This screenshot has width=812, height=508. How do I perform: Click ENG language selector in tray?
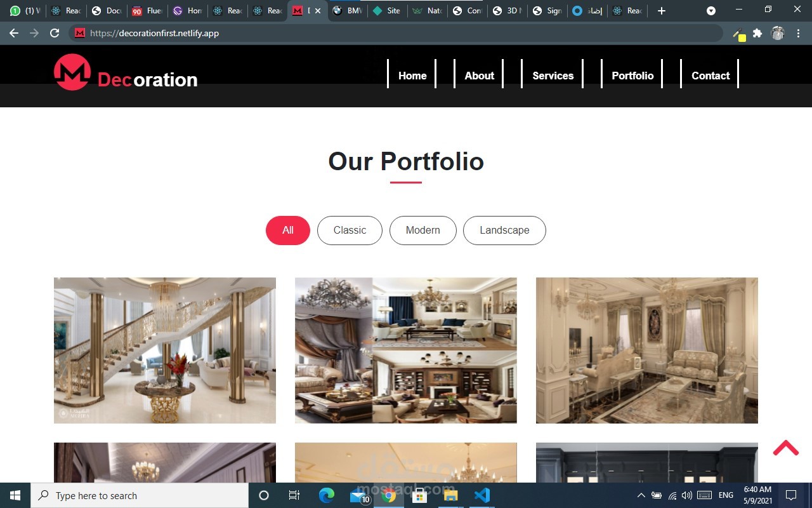click(x=726, y=495)
